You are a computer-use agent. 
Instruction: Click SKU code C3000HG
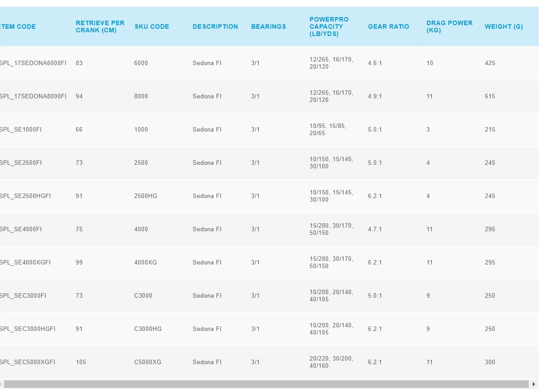[148, 329]
